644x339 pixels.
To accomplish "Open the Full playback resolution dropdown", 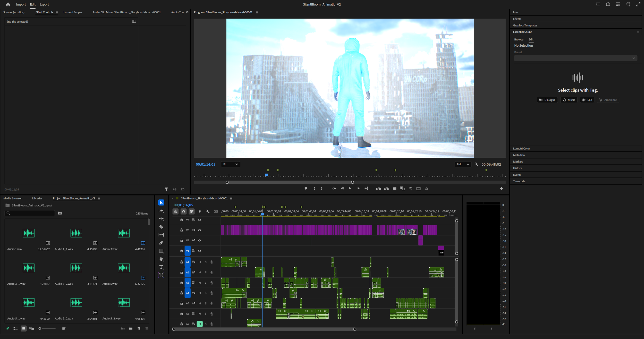I will coord(463,164).
